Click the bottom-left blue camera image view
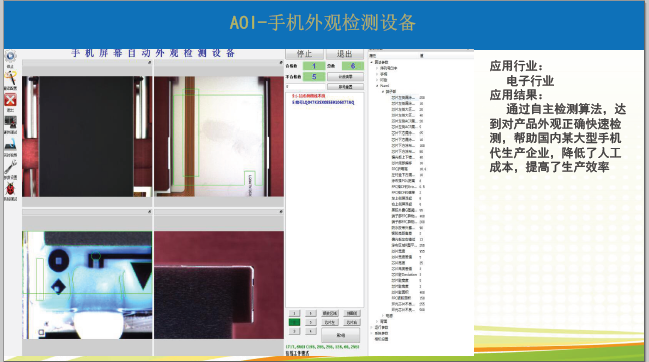The height and width of the screenshot is (362, 649). tap(87, 285)
